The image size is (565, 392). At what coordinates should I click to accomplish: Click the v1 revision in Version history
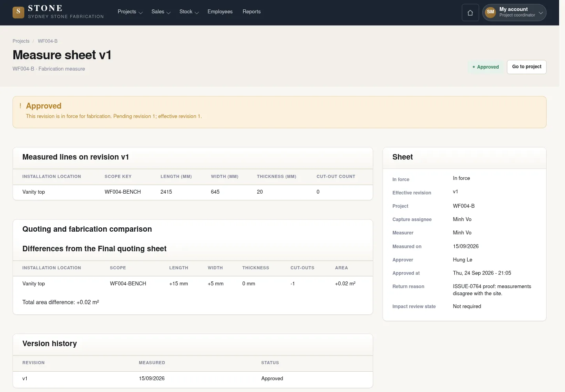pos(25,379)
